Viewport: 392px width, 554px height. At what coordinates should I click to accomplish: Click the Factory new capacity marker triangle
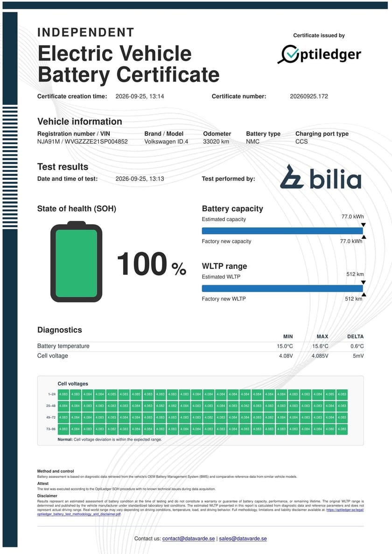click(x=364, y=237)
